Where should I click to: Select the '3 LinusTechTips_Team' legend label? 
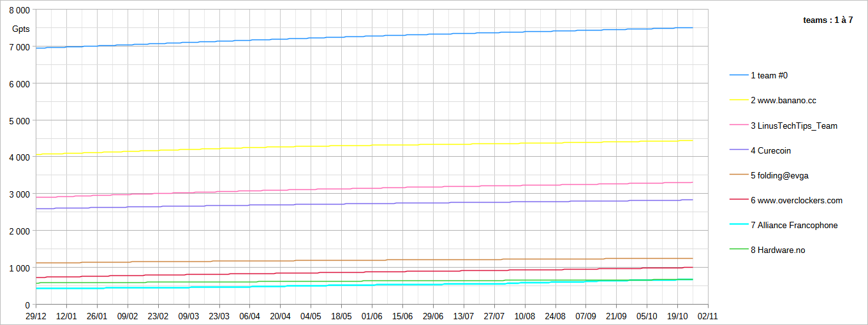(793, 126)
